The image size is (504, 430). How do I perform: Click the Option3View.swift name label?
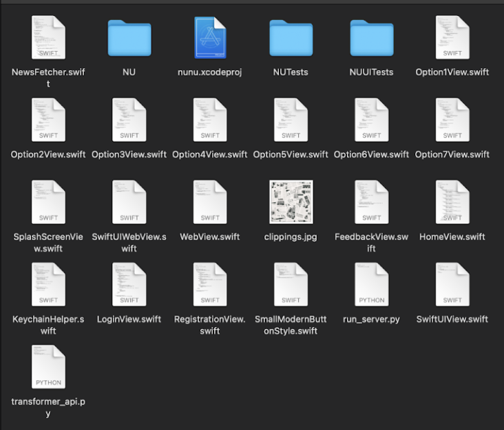129,155
